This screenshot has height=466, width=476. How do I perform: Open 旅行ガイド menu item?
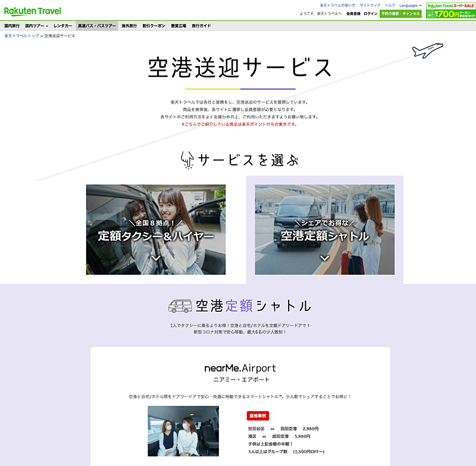tap(201, 26)
